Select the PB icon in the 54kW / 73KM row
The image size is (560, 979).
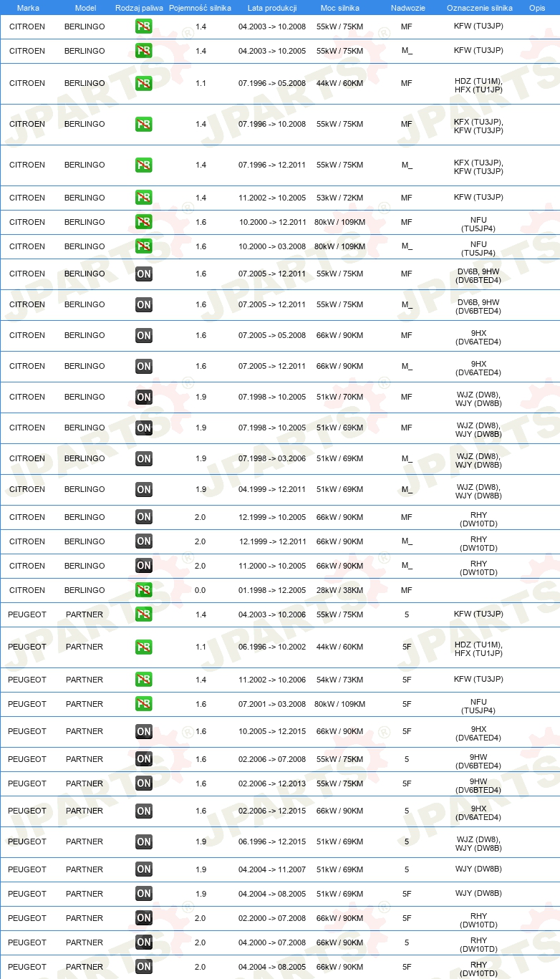[144, 680]
